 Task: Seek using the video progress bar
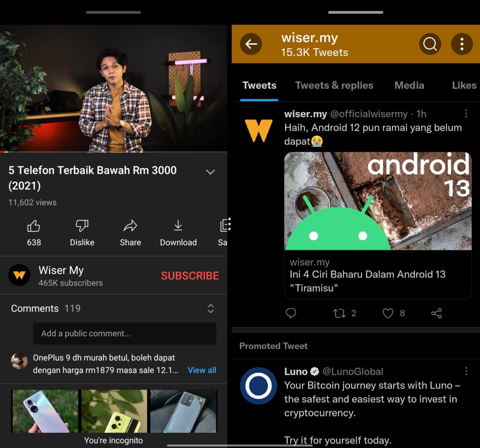click(x=114, y=152)
